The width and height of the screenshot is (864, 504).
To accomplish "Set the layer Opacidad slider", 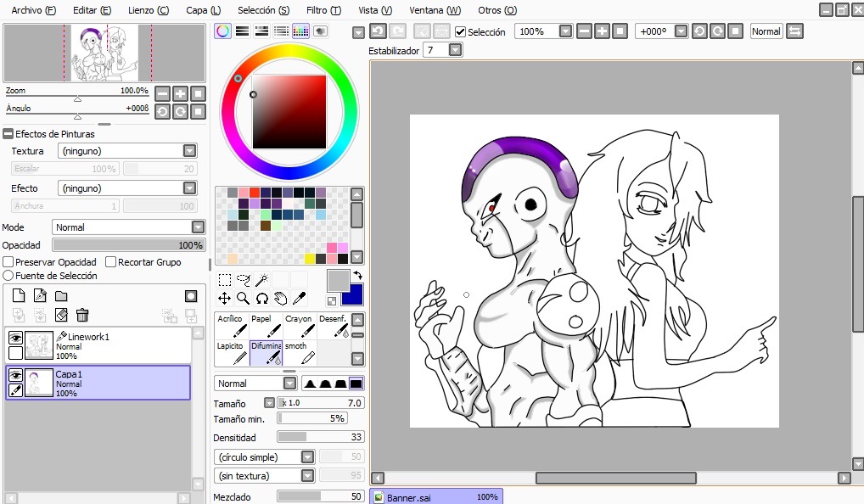I will coord(128,245).
